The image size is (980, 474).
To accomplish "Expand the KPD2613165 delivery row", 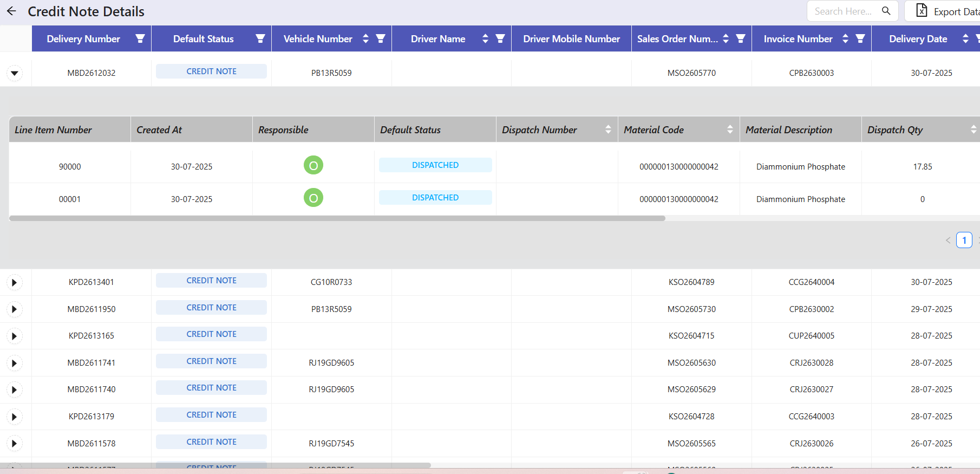I will coord(15,336).
